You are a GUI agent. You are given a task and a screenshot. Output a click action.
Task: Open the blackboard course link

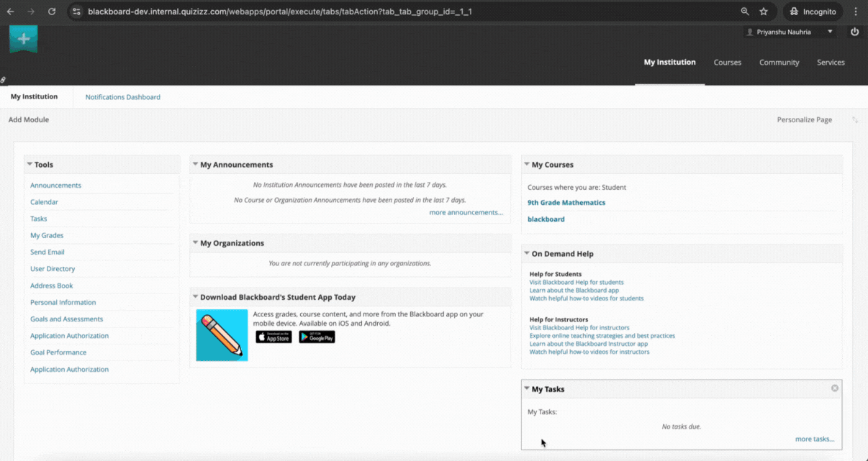point(546,219)
